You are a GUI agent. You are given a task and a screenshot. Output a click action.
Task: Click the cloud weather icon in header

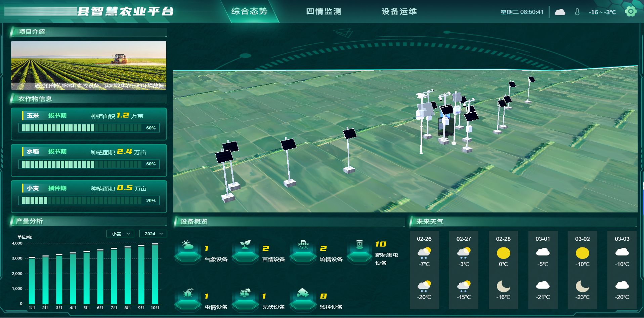pos(560,12)
